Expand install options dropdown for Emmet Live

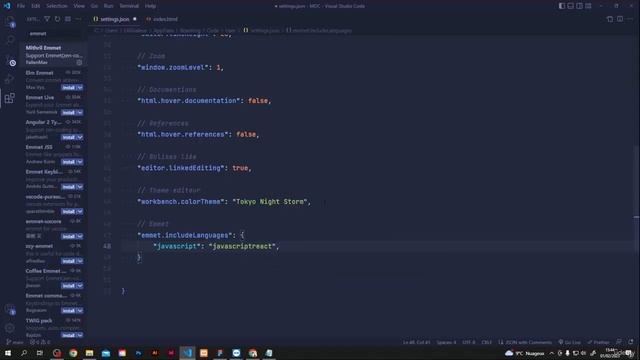(80, 112)
